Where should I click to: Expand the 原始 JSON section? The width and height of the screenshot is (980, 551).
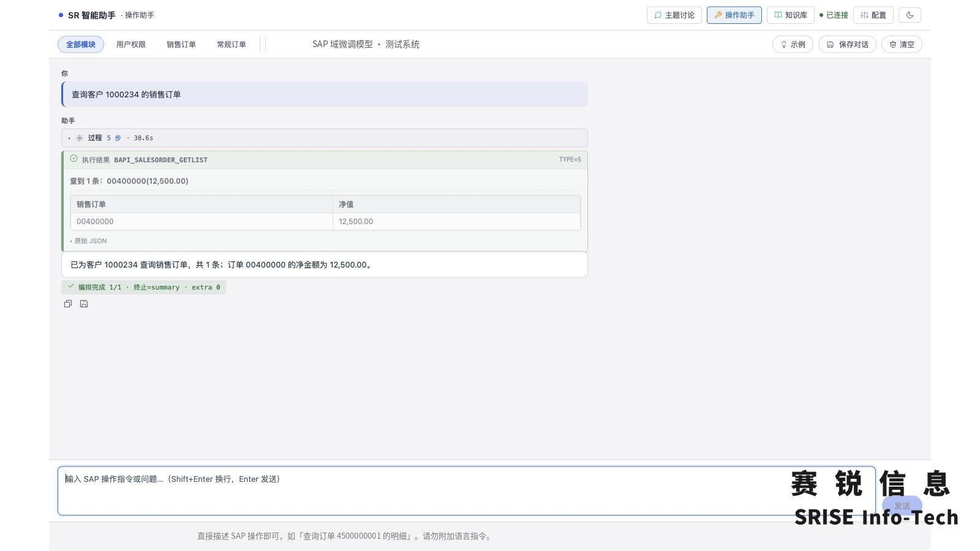click(x=89, y=241)
